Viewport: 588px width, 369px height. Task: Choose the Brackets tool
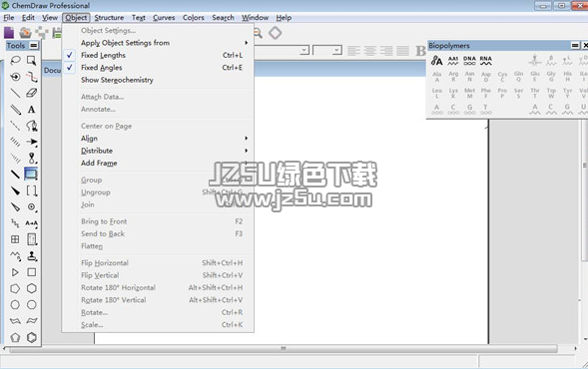click(x=32, y=190)
